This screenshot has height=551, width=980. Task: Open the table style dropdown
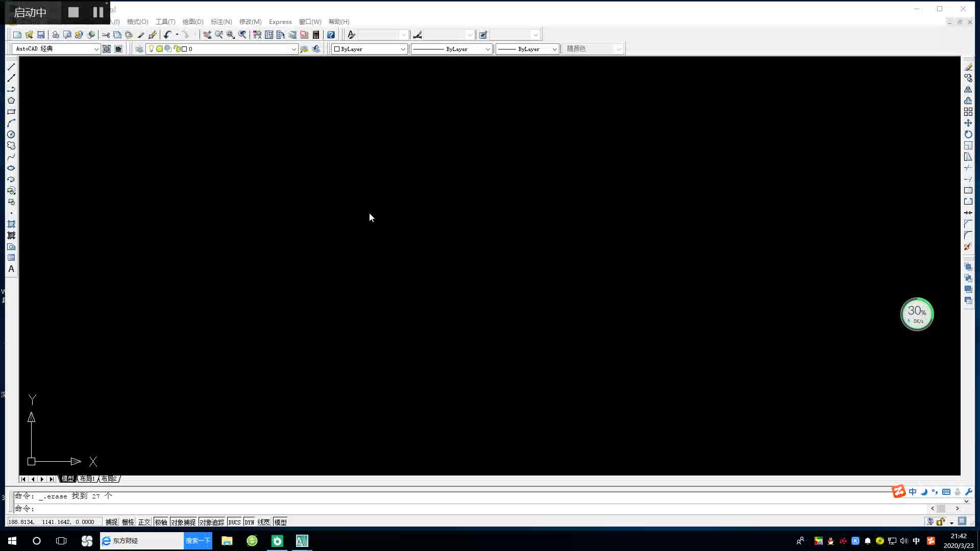pos(514,35)
